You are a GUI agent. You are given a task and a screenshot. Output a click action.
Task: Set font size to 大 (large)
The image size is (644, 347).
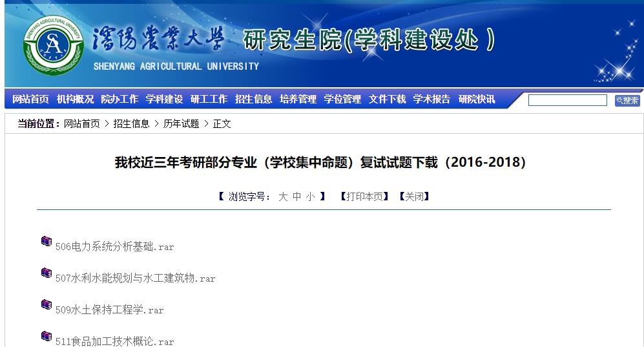point(283,196)
